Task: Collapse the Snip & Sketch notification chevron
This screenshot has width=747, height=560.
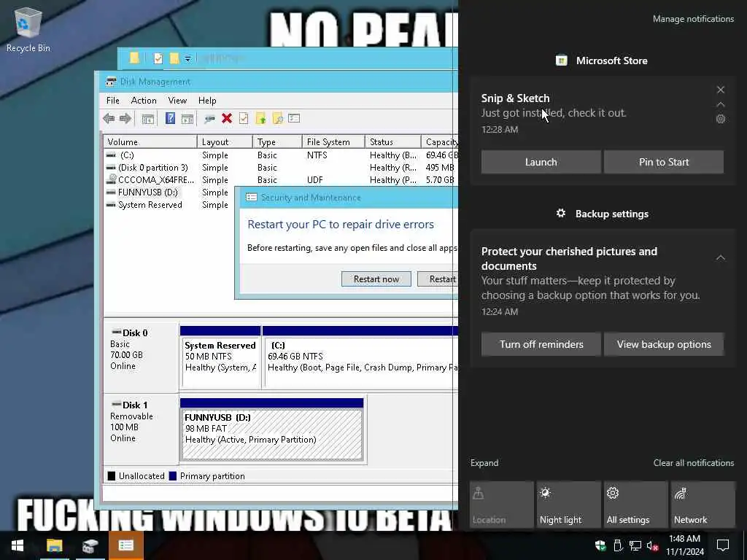Action: 720,104
